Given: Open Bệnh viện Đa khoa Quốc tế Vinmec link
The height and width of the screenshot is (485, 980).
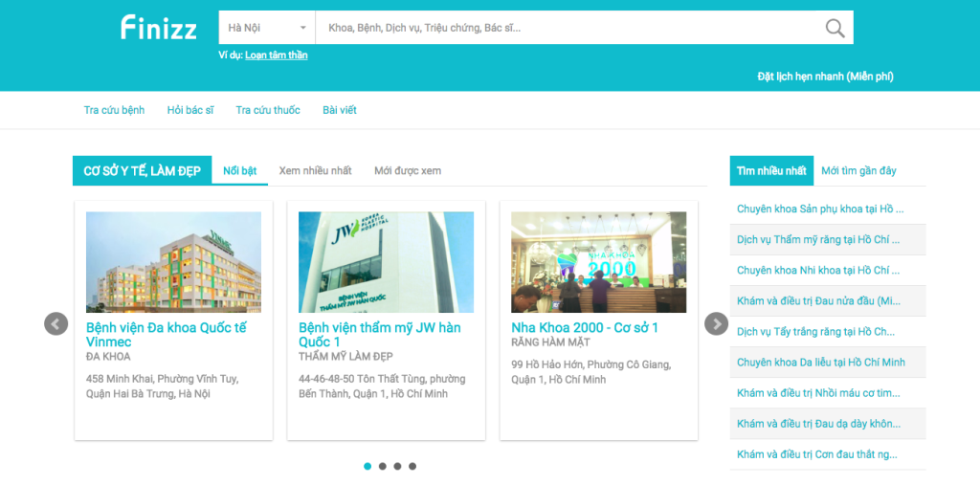Looking at the screenshot, I should click(167, 335).
